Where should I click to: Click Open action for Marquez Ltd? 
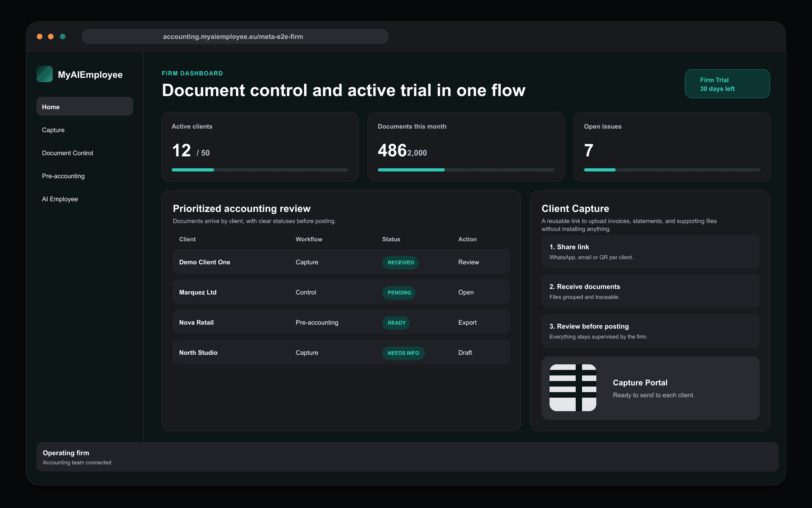[x=466, y=292]
